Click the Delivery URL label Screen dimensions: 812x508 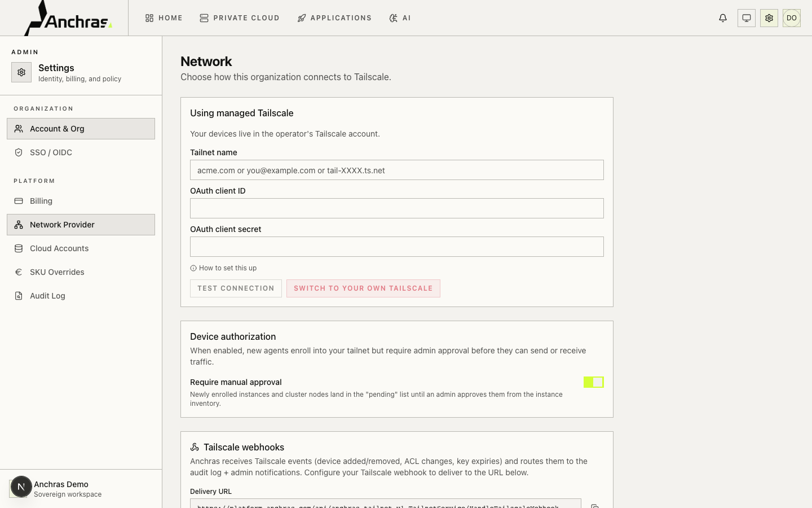pos(211,492)
